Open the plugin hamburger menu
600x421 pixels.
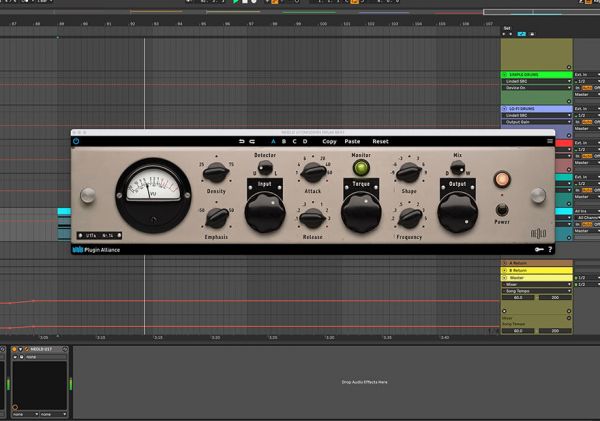[x=550, y=141]
